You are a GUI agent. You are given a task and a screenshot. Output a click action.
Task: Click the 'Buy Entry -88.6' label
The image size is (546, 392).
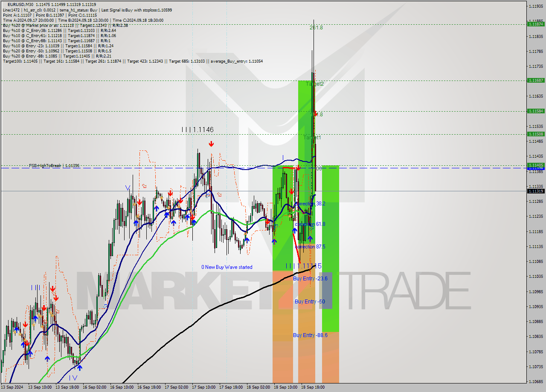310,335
